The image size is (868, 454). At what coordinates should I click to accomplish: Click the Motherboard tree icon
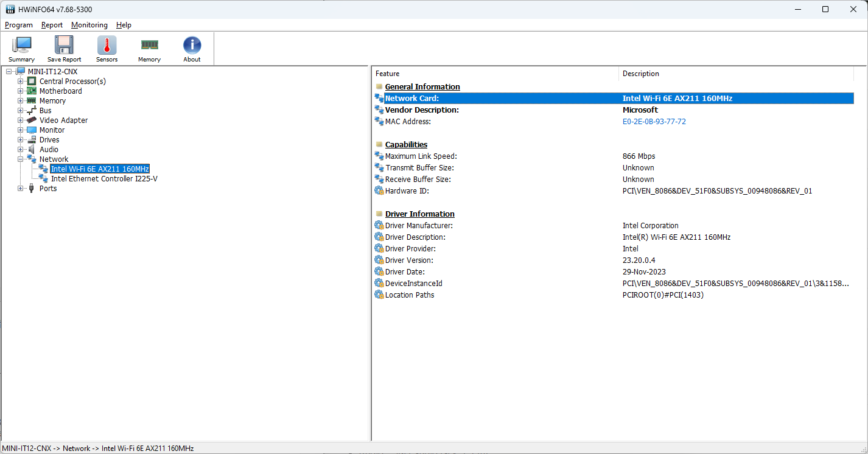[x=32, y=91]
